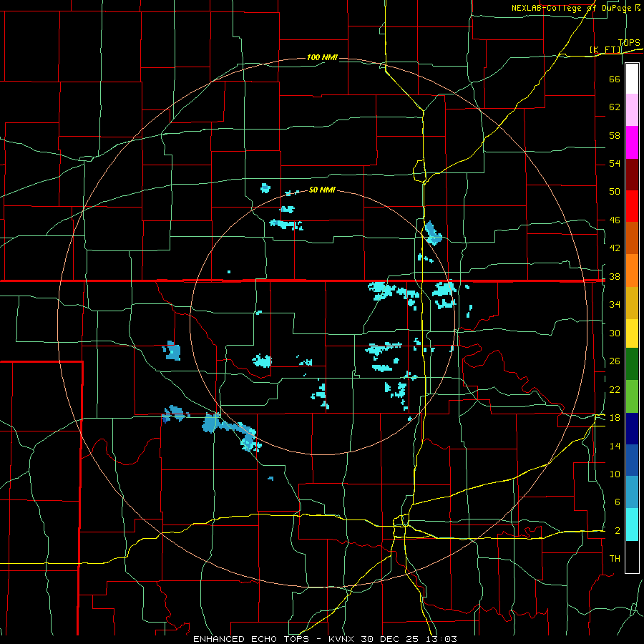
Task: Click the KVNX station identifier in footer
Action: pos(342,639)
